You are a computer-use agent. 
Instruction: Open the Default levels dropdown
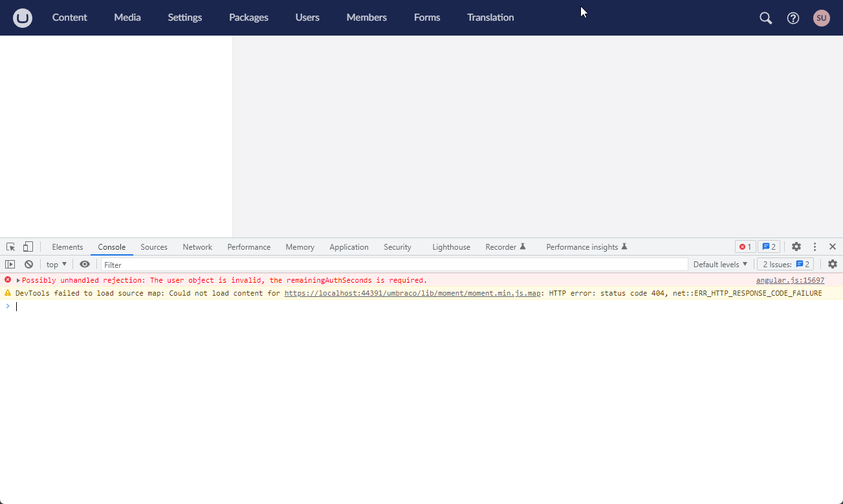pos(720,265)
